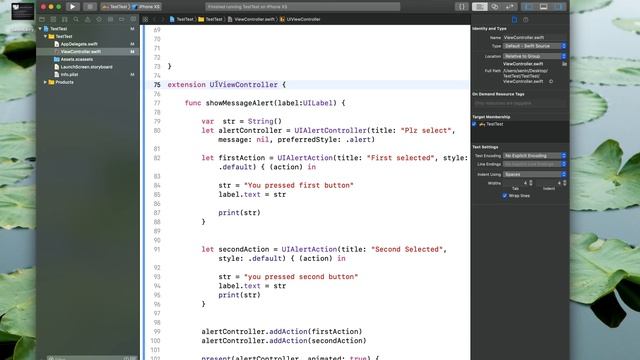640x360 pixels.
Task: Click UIViewController in jump bar
Action: (300, 19)
